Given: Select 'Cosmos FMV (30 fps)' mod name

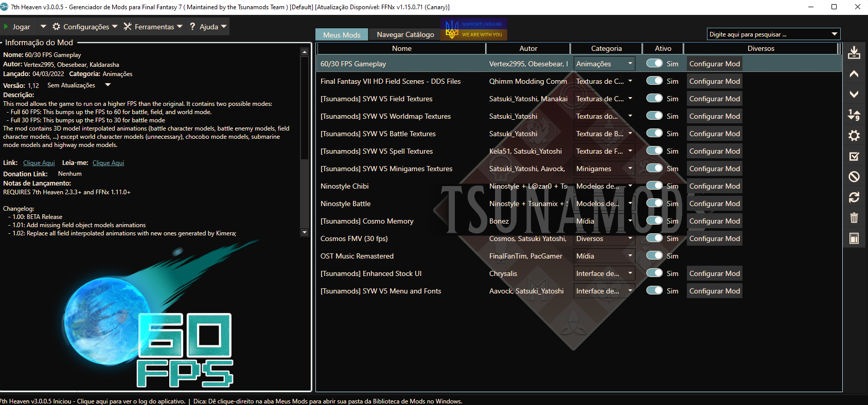Looking at the screenshot, I should (354, 238).
